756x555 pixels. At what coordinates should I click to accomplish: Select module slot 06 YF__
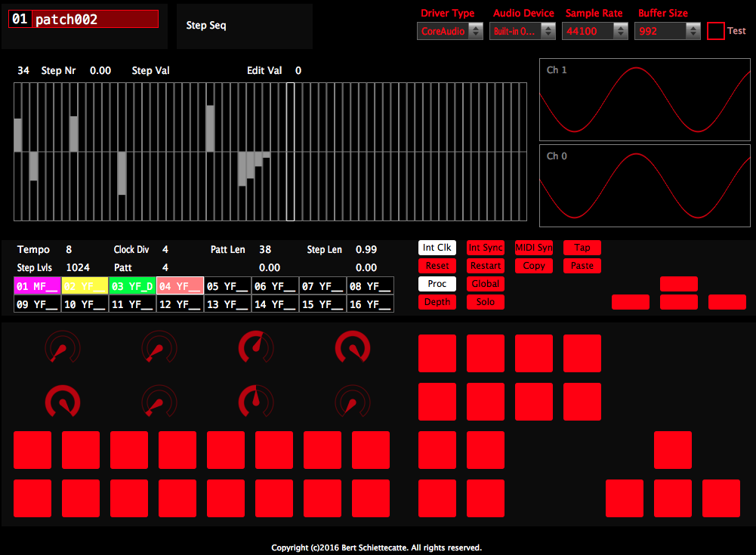click(276, 286)
